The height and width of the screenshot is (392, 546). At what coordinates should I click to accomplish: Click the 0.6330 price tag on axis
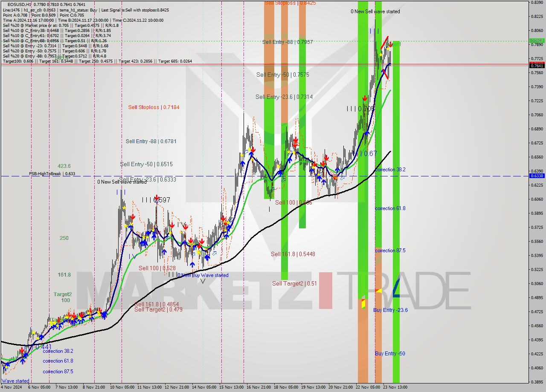pyautogui.click(x=537, y=176)
